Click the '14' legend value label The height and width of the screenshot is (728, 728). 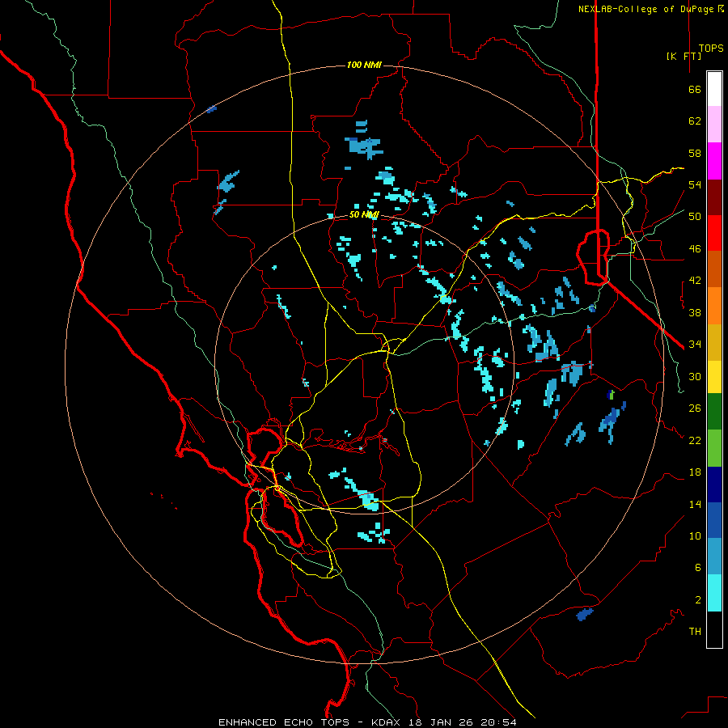[695, 504]
